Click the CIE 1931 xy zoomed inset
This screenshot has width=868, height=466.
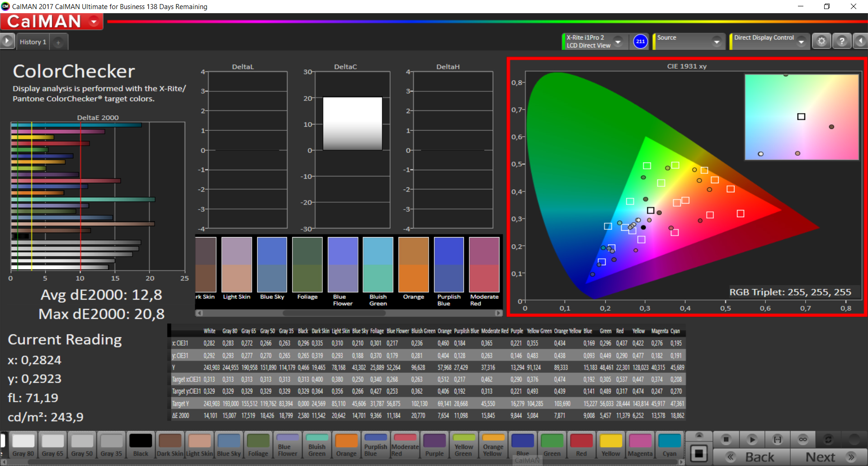click(x=802, y=117)
